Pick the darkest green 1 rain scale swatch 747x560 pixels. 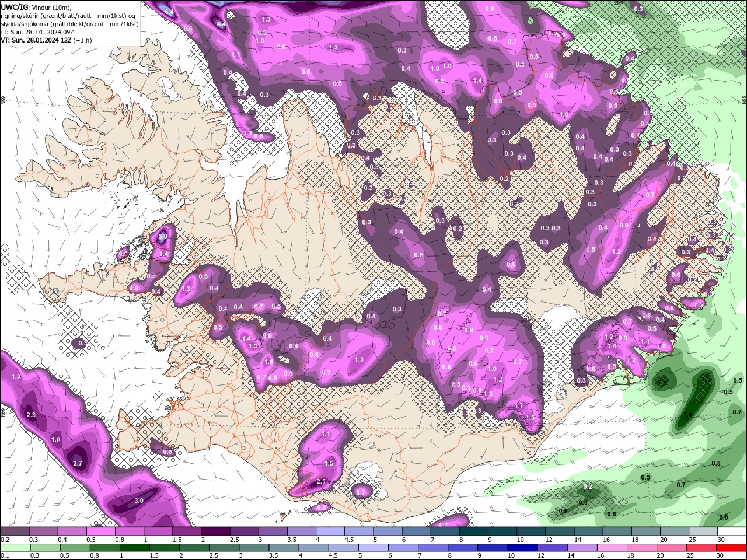click(x=134, y=548)
